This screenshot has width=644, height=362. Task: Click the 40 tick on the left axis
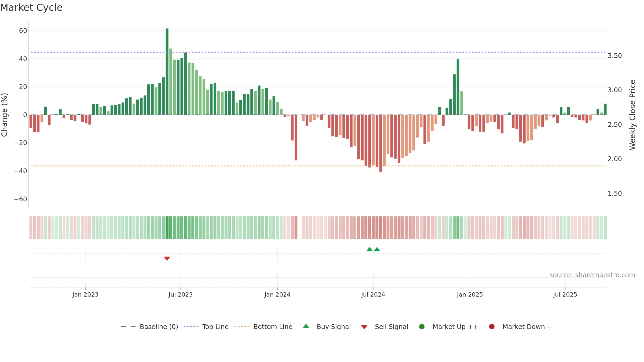(23, 59)
